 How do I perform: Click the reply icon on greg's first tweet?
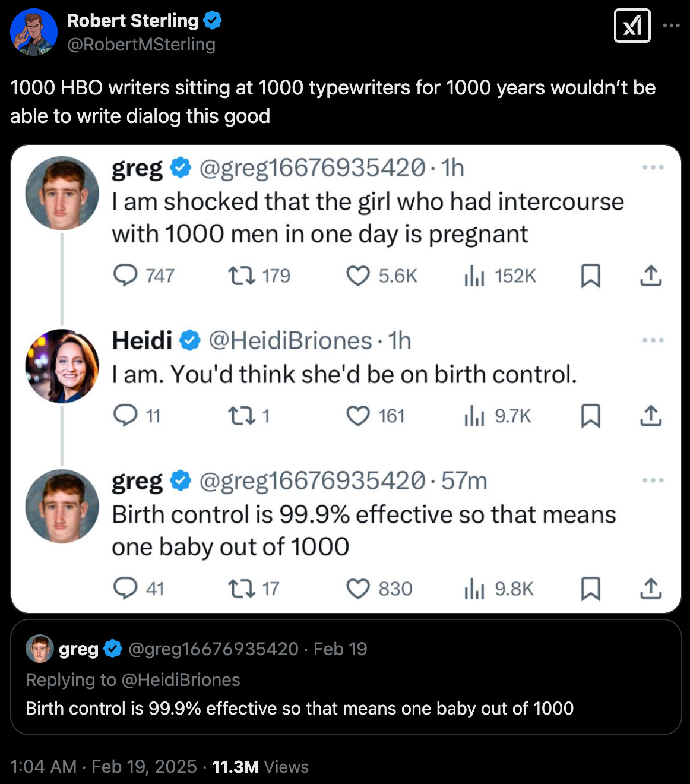pos(125,276)
